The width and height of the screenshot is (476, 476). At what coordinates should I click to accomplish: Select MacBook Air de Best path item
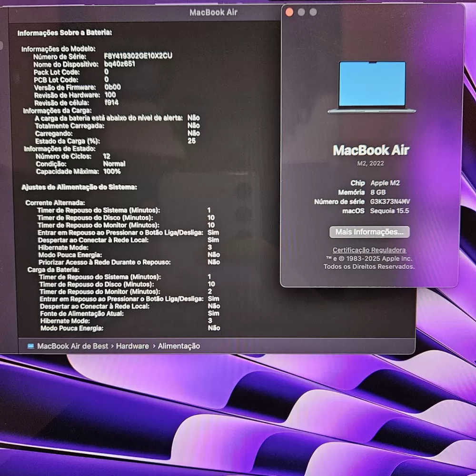pyautogui.click(x=72, y=346)
